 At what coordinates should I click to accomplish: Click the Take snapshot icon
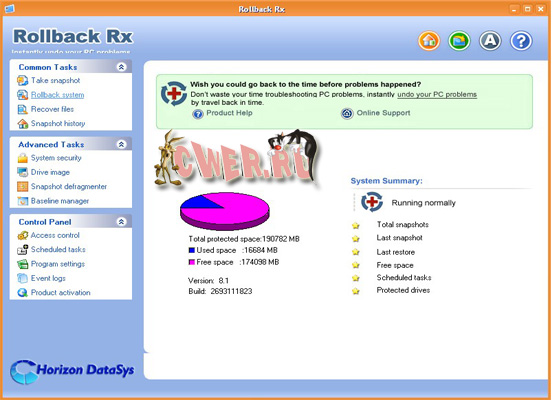click(22, 80)
